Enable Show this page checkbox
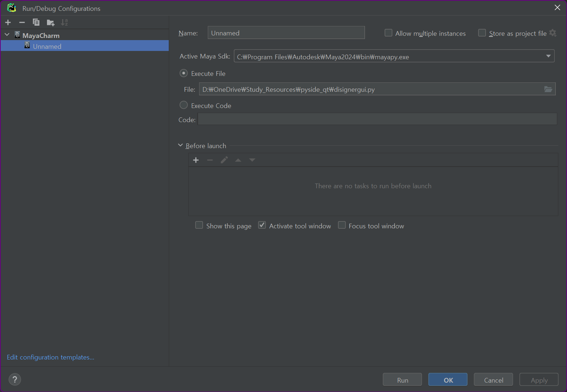 [199, 225]
